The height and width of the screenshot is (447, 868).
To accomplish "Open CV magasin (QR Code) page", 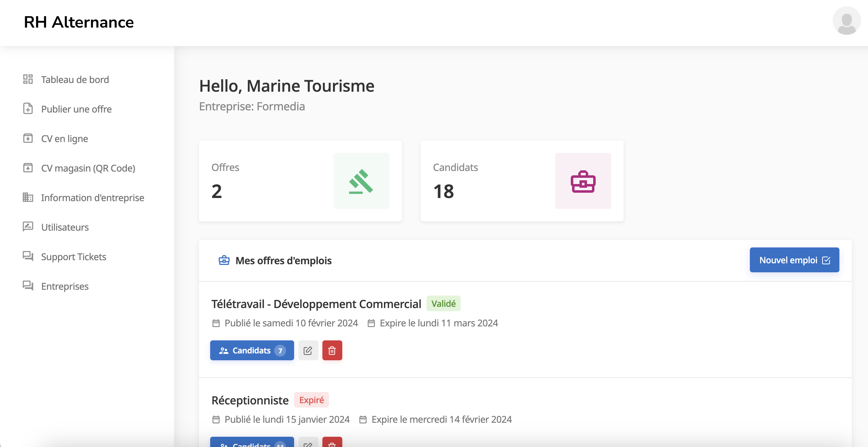I will (x=88, y=168).
